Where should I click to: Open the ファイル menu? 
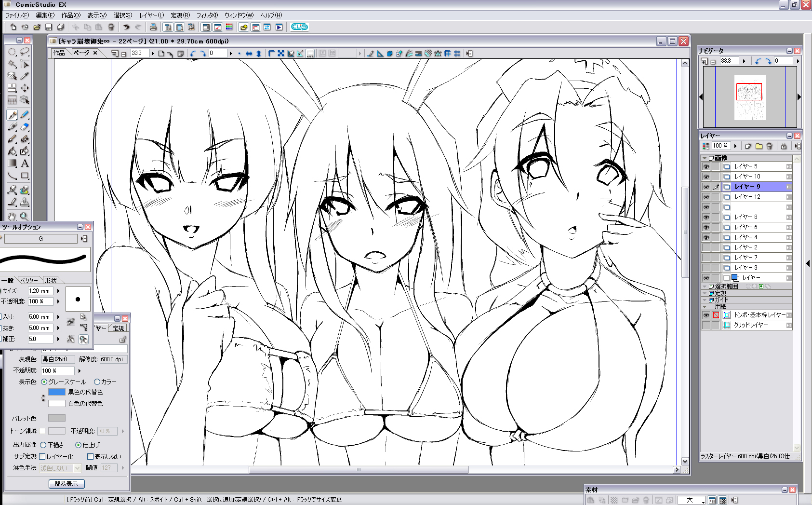coord(17,15)
